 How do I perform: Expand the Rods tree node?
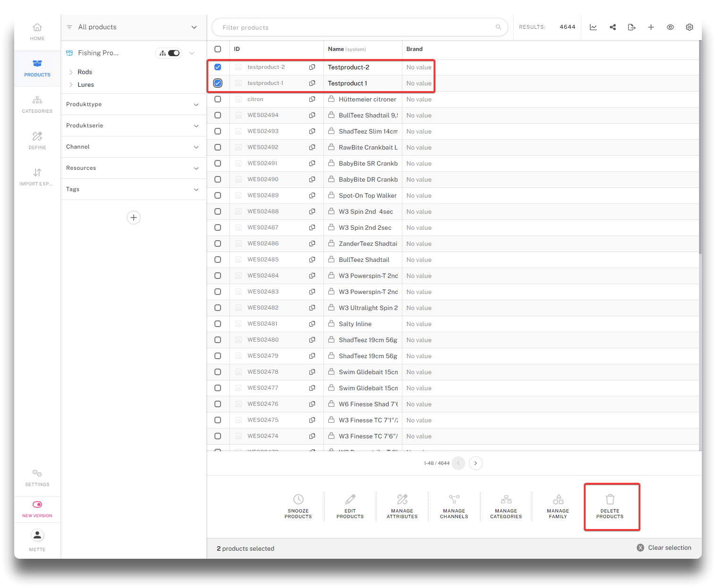point(71,72)
